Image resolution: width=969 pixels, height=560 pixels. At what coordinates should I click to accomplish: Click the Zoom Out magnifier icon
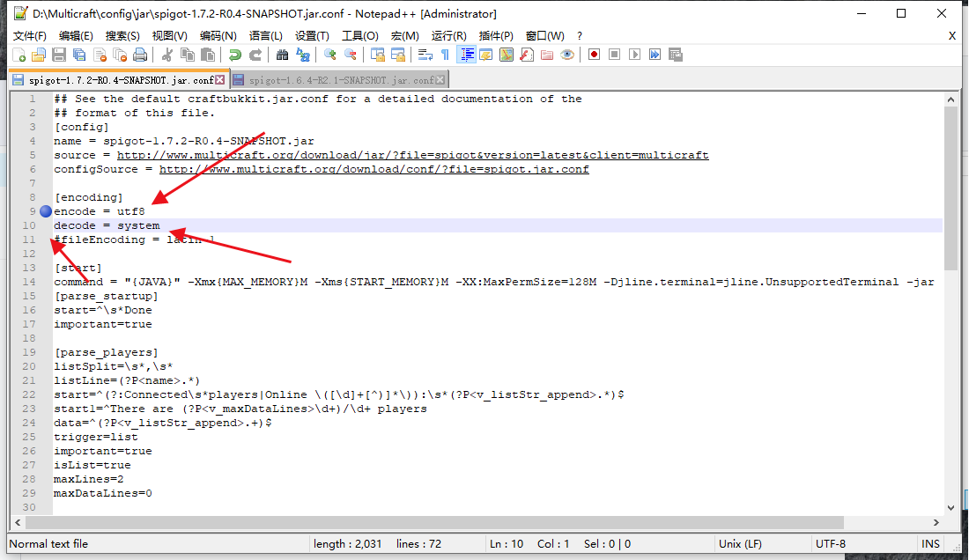click(351, 55)
